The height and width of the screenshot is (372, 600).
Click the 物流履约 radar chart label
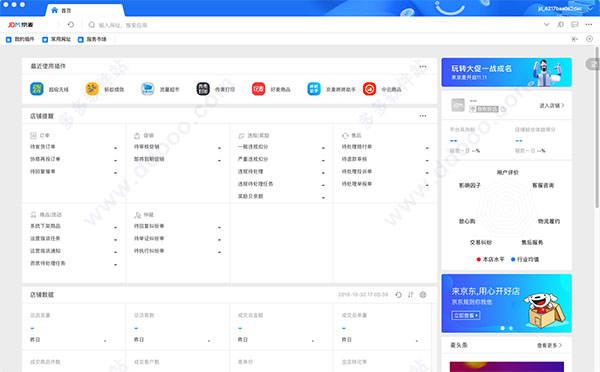pyautogui.click(x=549, y=222)
